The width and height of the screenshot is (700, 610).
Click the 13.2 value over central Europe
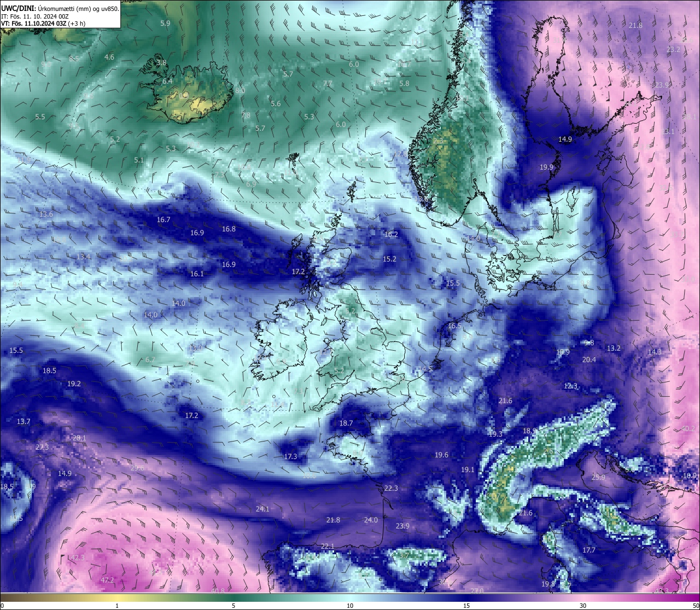(614, 348)
